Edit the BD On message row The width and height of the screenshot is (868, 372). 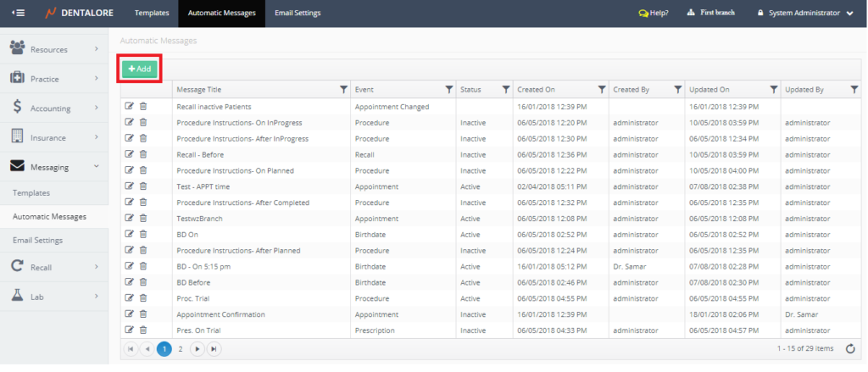pos(130,234)
